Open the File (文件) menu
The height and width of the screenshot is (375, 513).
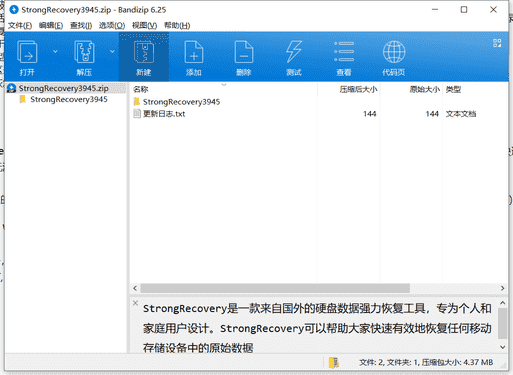pyautogui.click(x=20, y=25)
